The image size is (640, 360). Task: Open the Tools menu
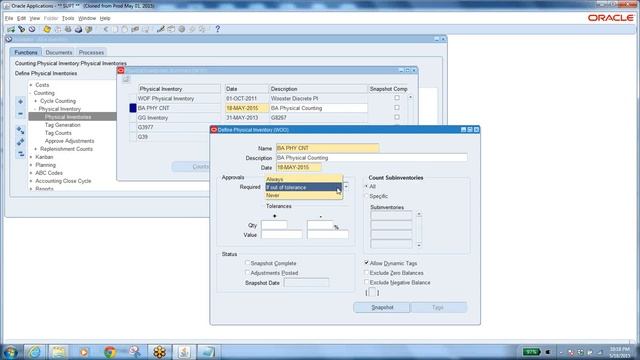tap(68, 18)
